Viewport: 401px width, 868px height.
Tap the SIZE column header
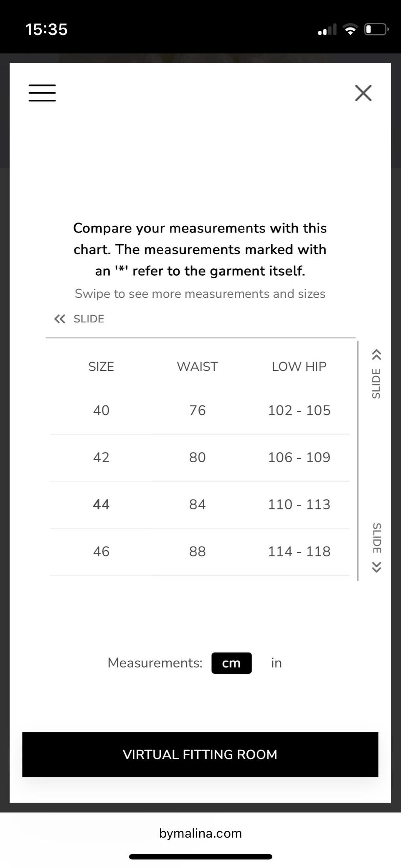tap(101, 367)
